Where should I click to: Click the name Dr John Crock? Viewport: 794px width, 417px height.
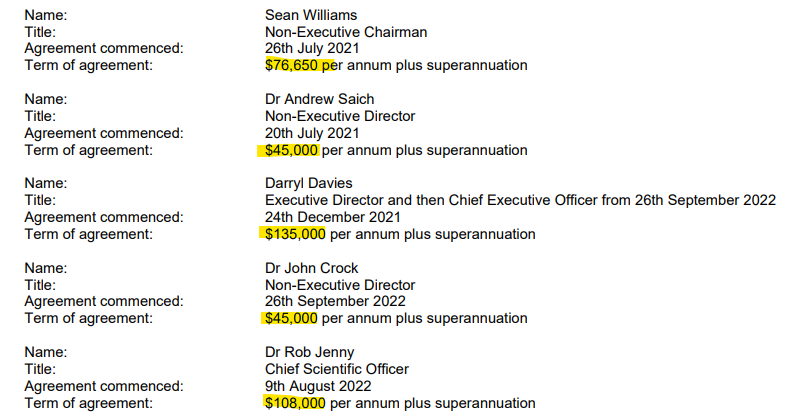coord(311,268)
